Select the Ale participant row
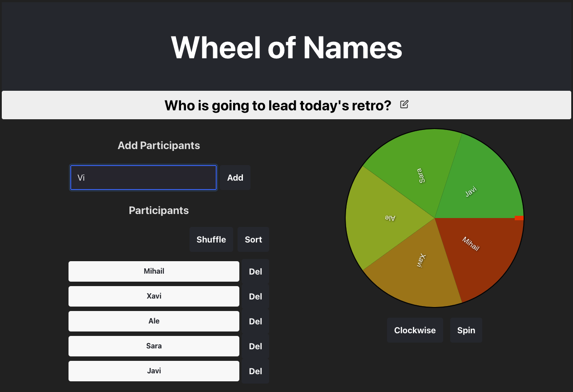573x392 pixels. 154,321
